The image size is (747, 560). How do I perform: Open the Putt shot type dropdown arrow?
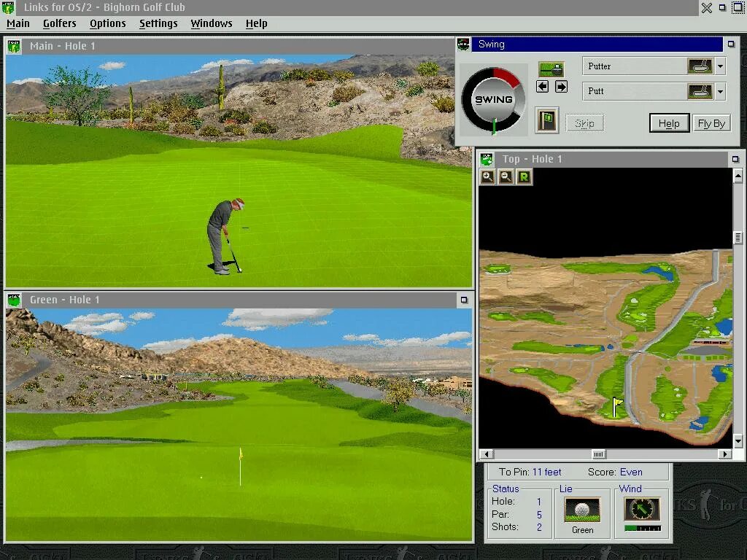point(720,91)
